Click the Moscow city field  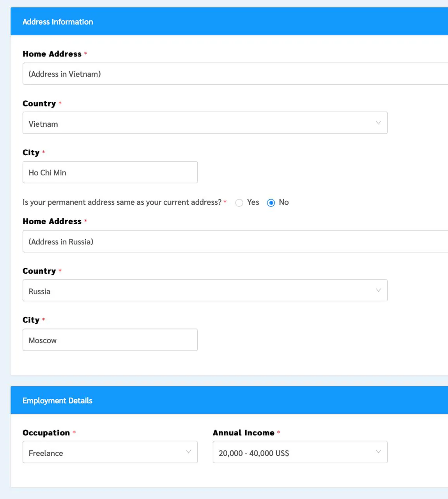(x=110, y=340)
